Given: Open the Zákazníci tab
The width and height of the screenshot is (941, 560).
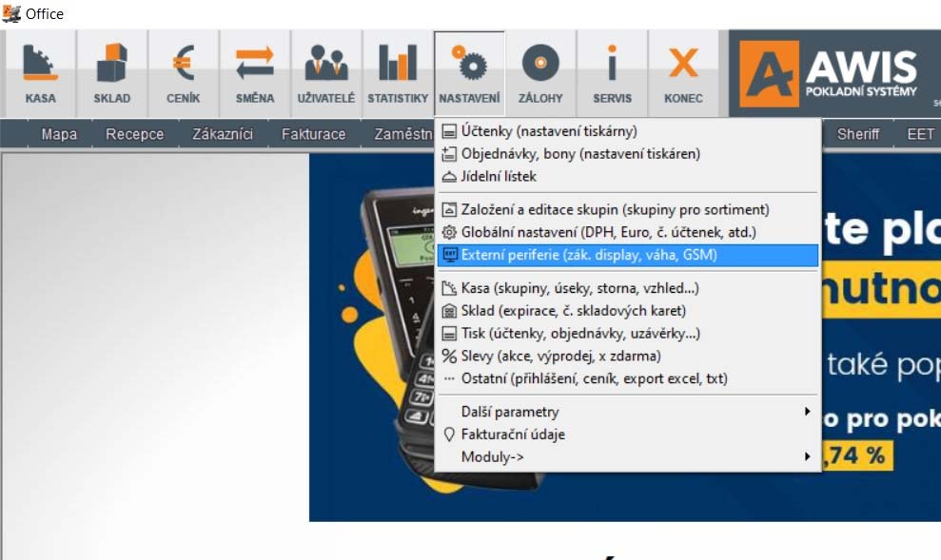Looking at the screenshot, I should click(223, 134).
